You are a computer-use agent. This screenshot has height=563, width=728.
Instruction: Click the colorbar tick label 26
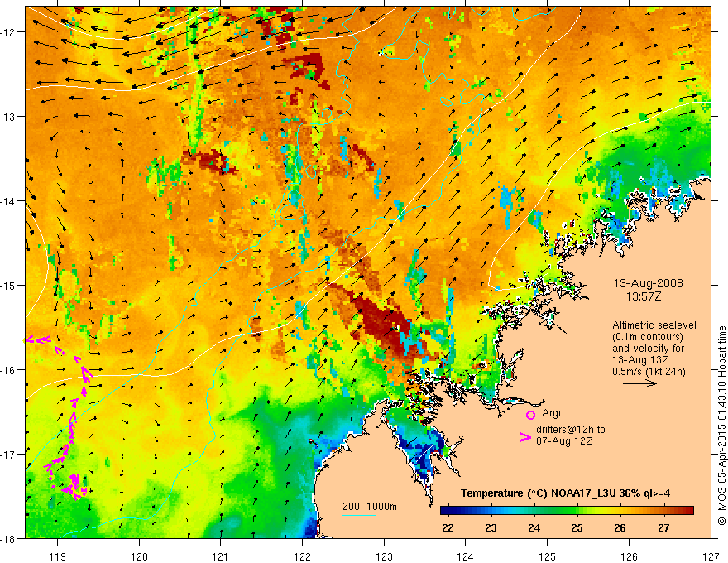pyautogui.click(x=620, y=527)
